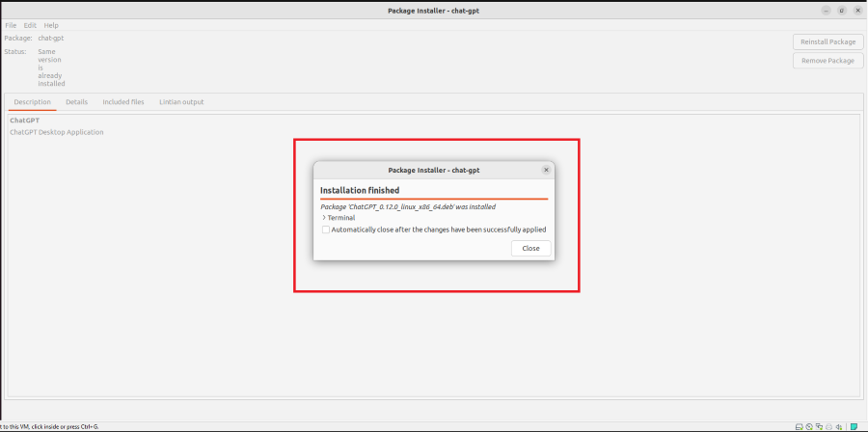
Task: Click the bold ChatGPT title in description
Action: [x=25, y=120]
